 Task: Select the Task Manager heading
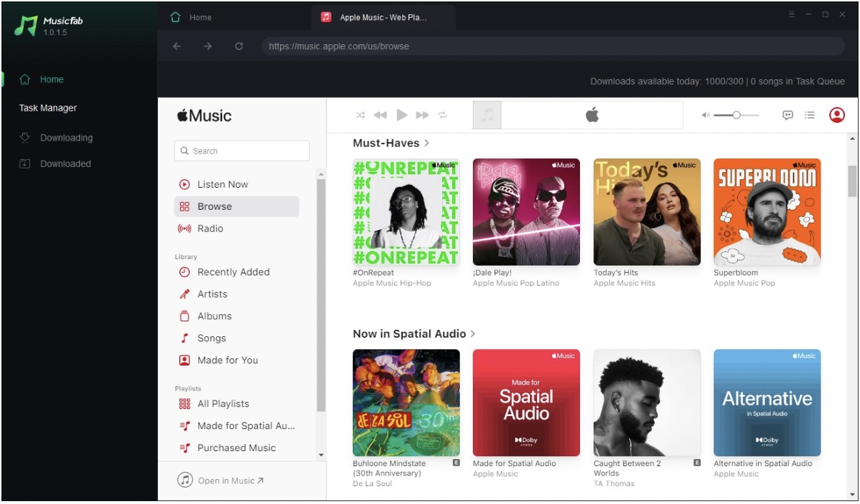[48, 108]
